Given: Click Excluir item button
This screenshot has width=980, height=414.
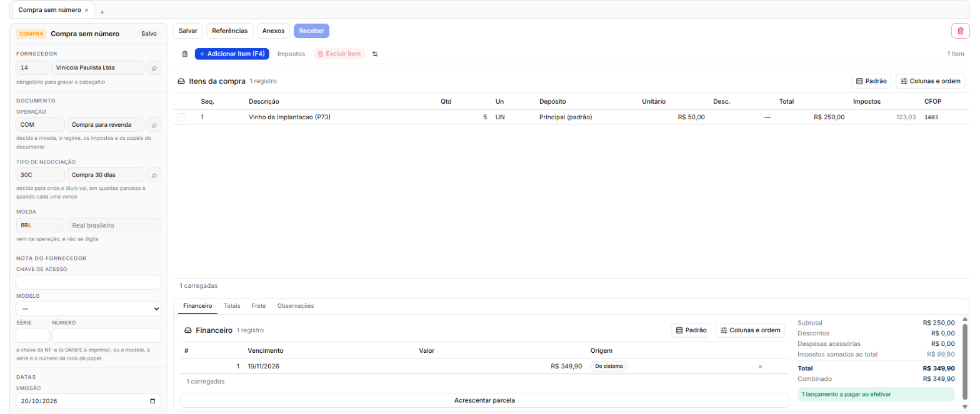Looking at the screenshot, I should pos(339,54).
